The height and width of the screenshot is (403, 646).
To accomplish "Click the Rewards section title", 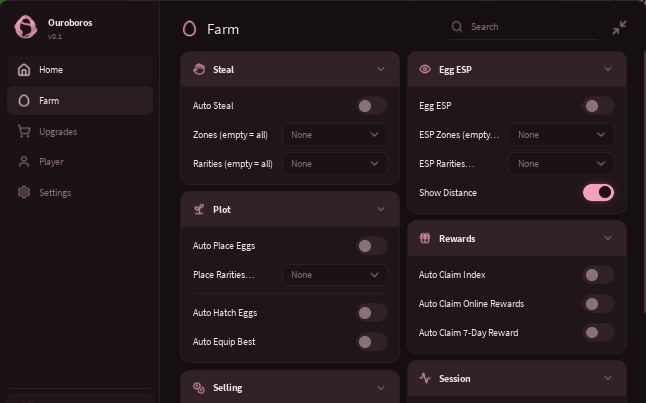I will pyautogui.click(x=457, y=239).
